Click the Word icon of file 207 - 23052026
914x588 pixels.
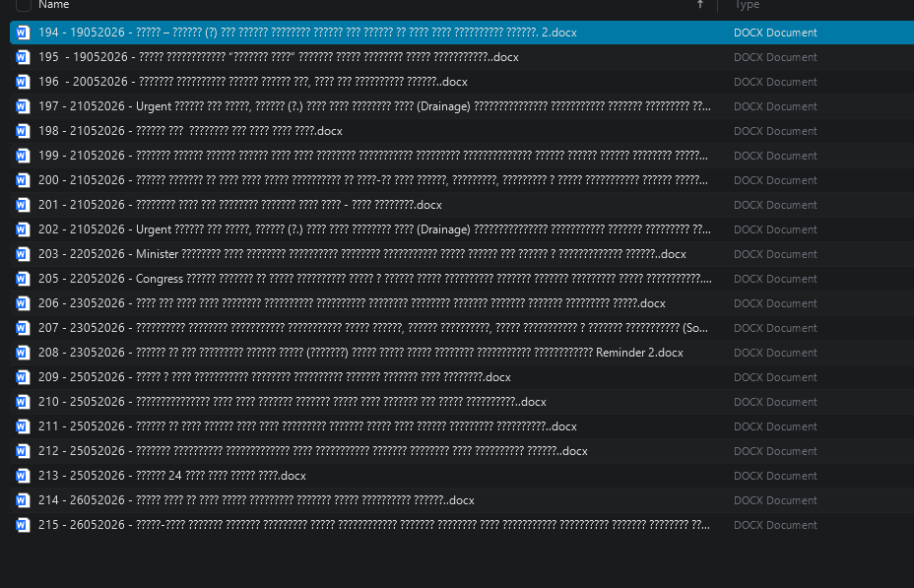point(23,328)
